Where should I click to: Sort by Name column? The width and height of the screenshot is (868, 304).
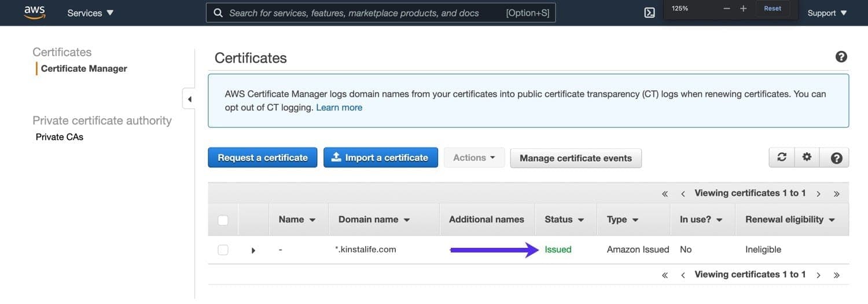297,219
